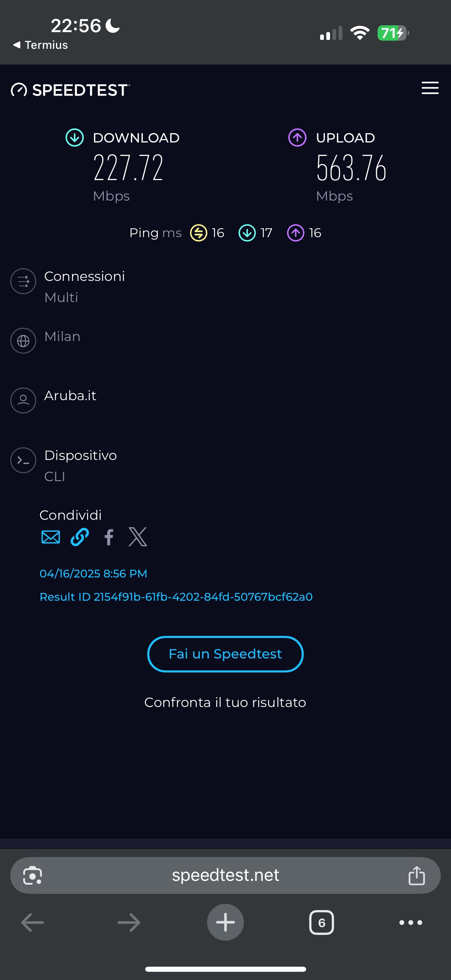The height and width of the screenshot is (980, 451).
Task: Share result via email icon
Action: click(51, 537)
